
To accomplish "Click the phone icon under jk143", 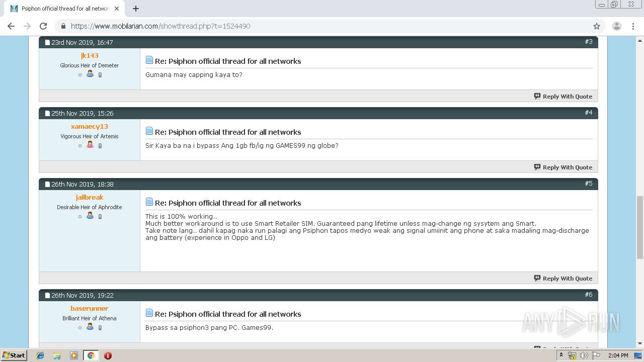I will pos(100,75).
